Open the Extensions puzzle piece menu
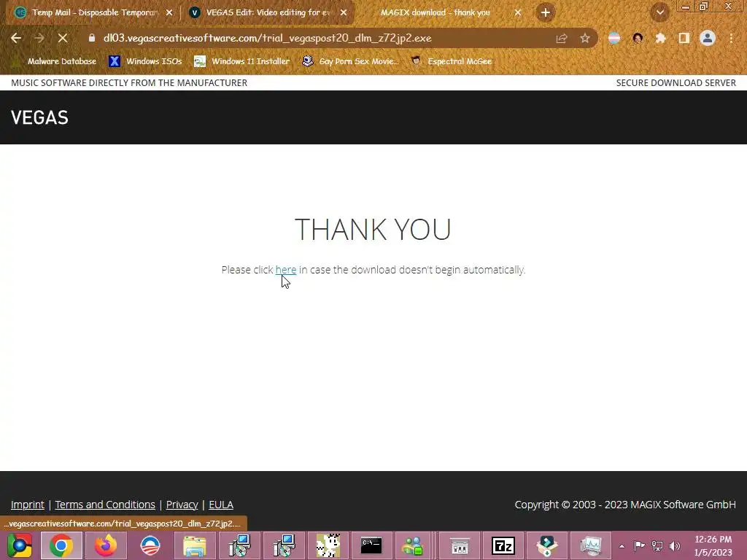747x560 pixels. pyautogui.click(x=660, y=39)
